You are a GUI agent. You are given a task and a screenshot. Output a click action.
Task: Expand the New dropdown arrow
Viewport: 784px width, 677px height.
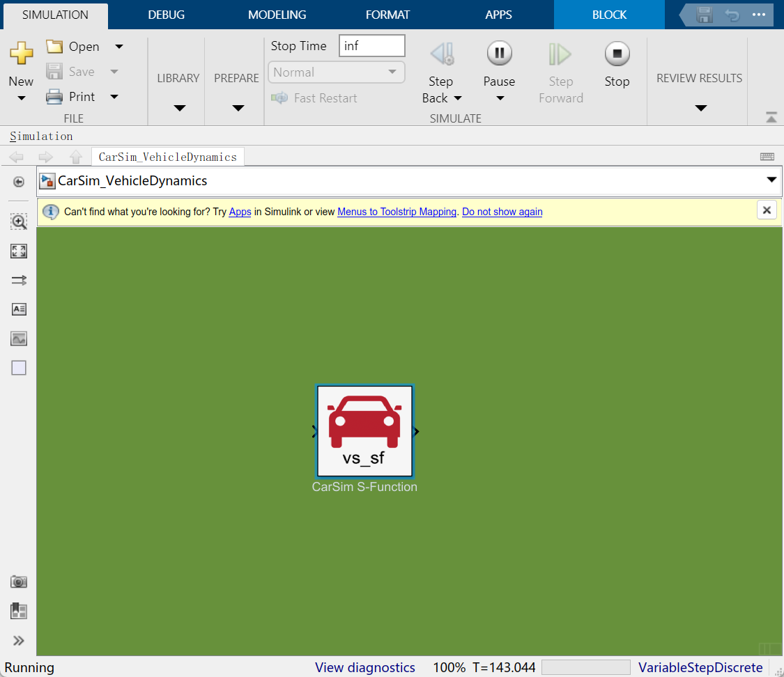[21, 98]
